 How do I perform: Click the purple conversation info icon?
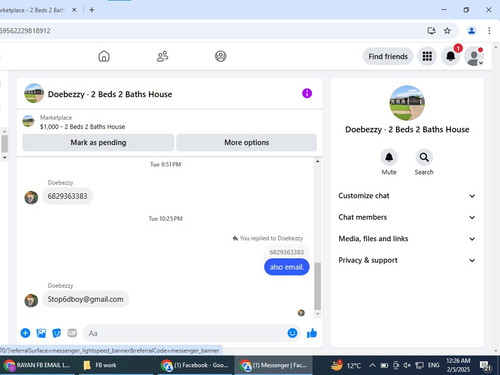(307, 93)
